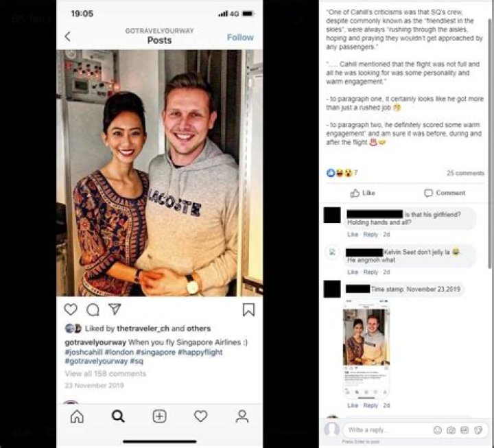Viewport: 494px width, 448px height.
Task: Open profile tab icon
Action: 242,416
